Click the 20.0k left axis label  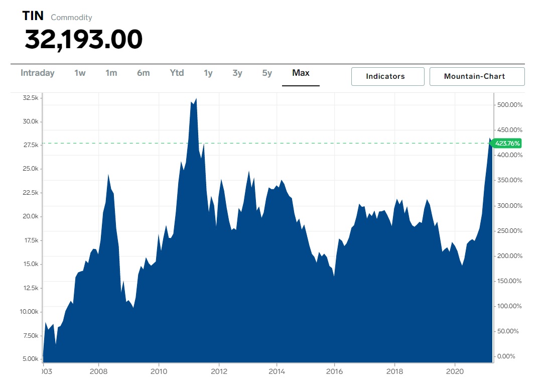(31, 216)
